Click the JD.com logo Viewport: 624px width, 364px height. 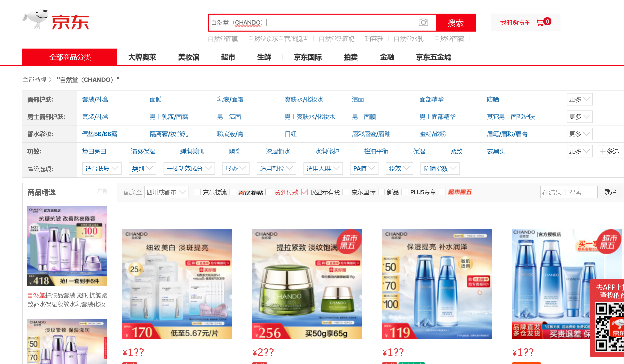click(56, 20)
